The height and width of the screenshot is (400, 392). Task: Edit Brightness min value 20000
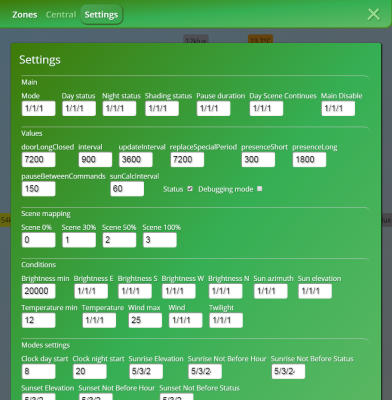click(x=38, y=291)
